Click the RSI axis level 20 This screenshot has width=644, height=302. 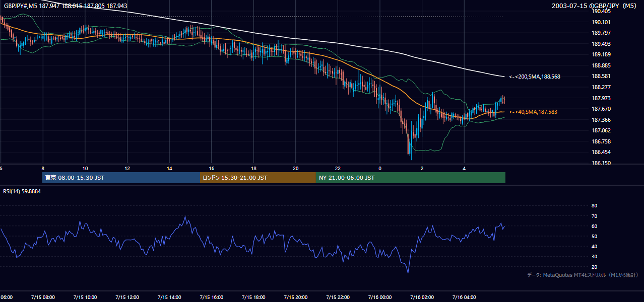point(594,267)
